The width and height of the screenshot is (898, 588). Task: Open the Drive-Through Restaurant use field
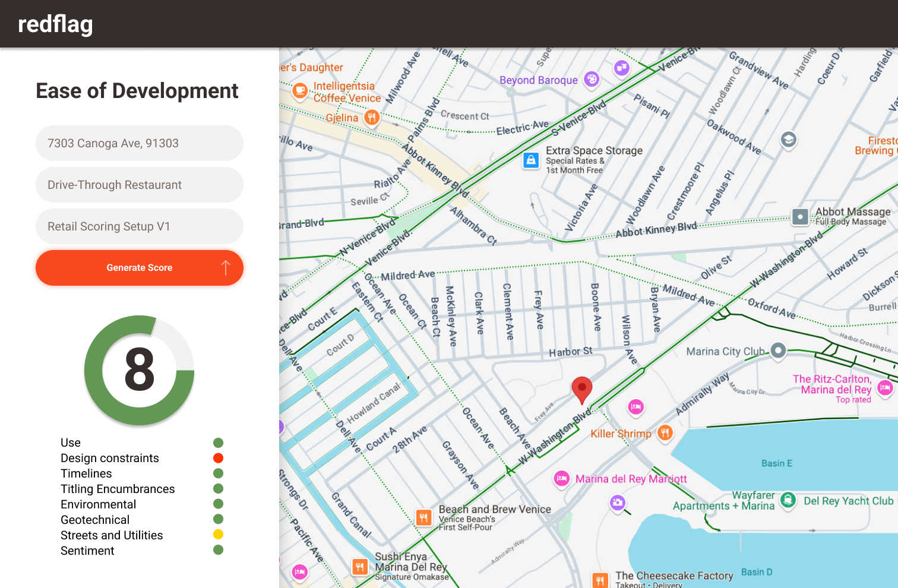click(140, 185)
